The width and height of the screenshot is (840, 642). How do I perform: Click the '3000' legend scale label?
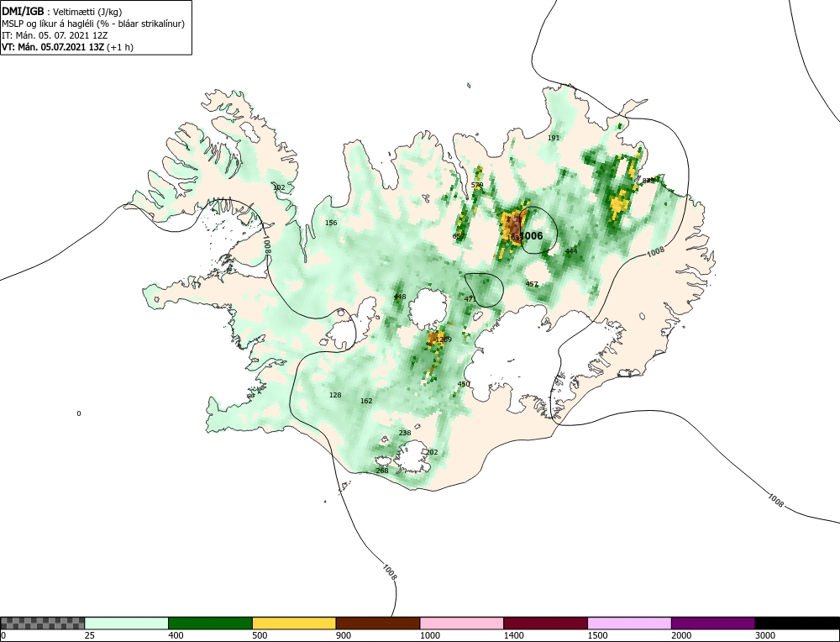pyautogui.click(x=764, y=635)
